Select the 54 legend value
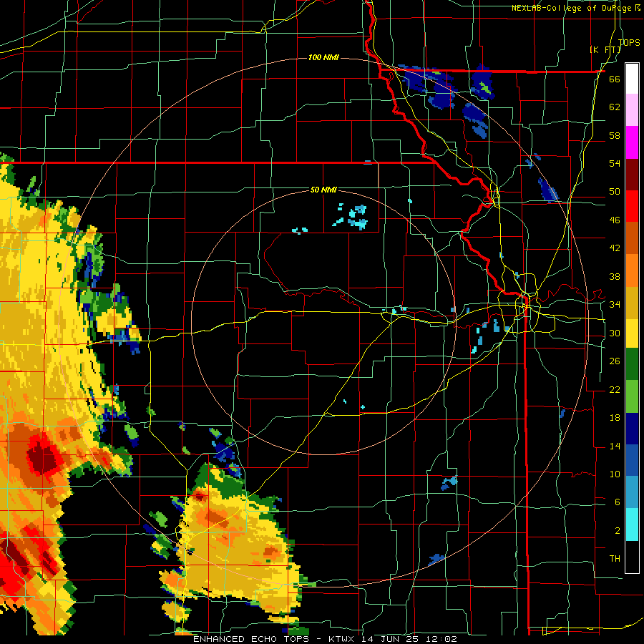Screen dimensions: 644x644 point(615,163)
